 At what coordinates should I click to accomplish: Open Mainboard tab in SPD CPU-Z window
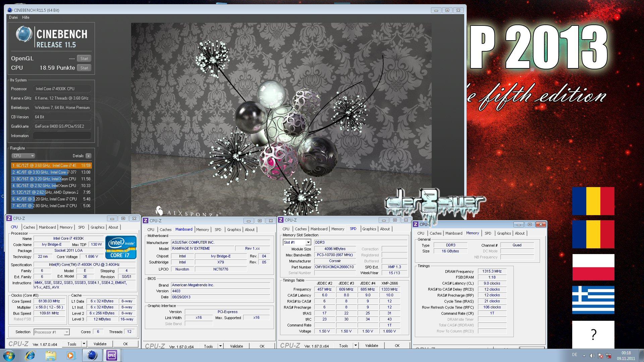319,229
